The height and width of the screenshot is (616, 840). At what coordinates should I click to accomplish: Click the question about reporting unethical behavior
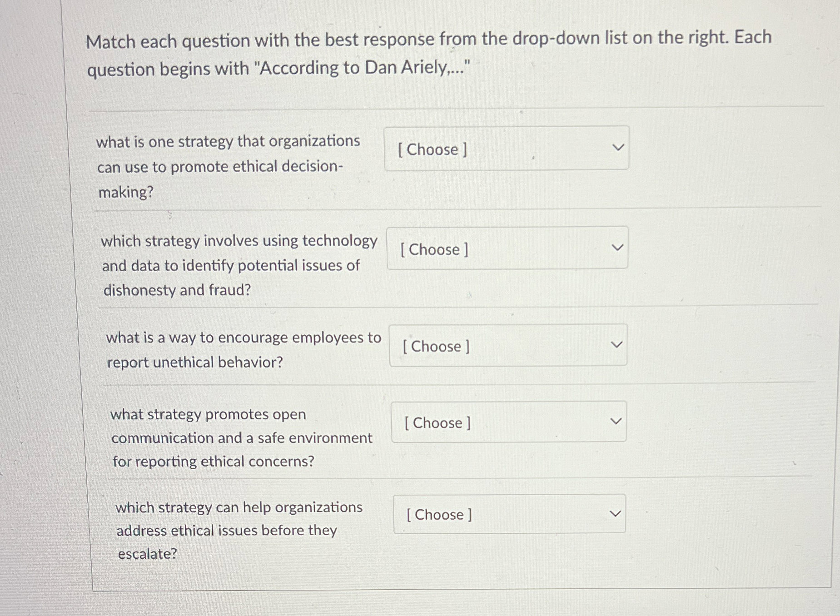click(243, 349)
